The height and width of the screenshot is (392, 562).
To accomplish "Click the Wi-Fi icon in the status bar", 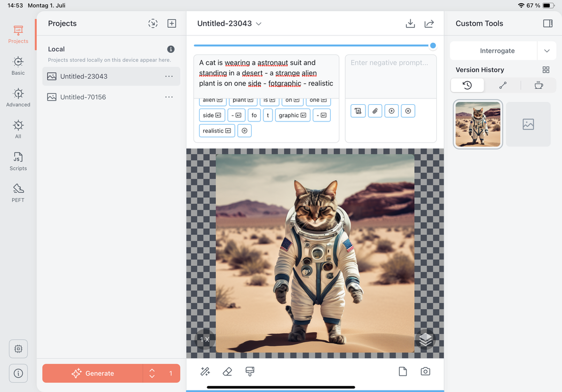I will point(521,5).
